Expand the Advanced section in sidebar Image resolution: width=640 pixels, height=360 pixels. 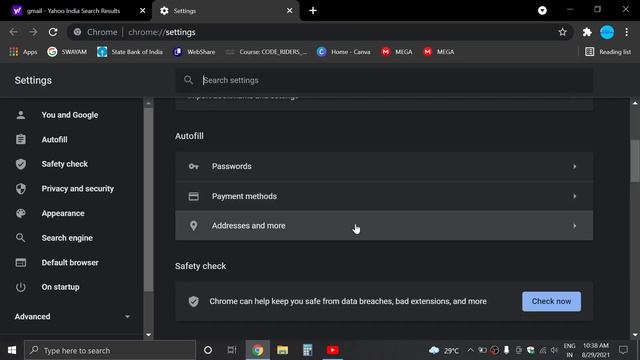pos(73,317)
